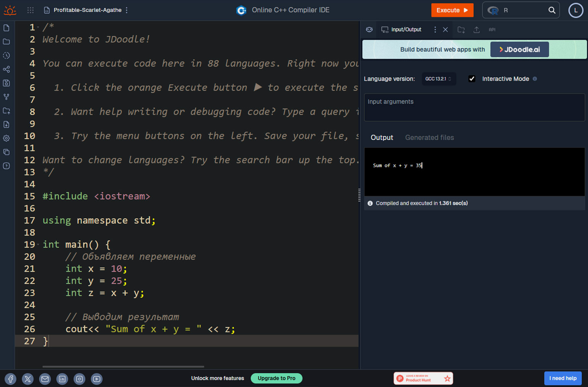The image size is (588, 387).
Task: Open the GCC 13.2.1 language version dropdown
Action: (438, 79)
